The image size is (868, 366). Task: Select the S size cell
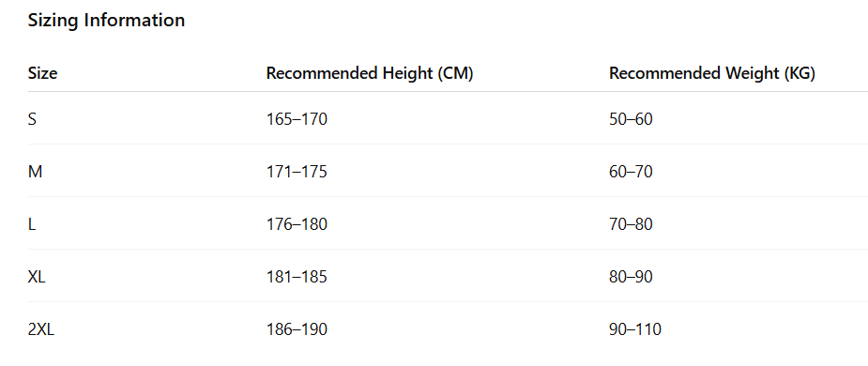click(x=32, y=119)
